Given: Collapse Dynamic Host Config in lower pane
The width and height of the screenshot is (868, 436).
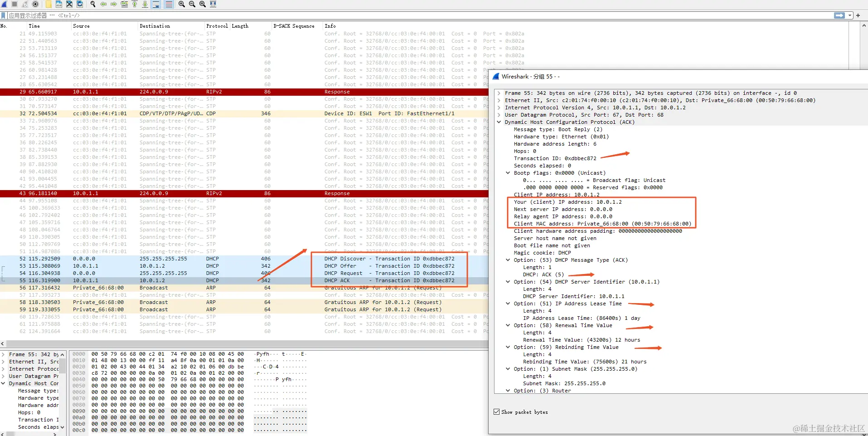Looking at the screenshot, I should [x=3, y=383].
